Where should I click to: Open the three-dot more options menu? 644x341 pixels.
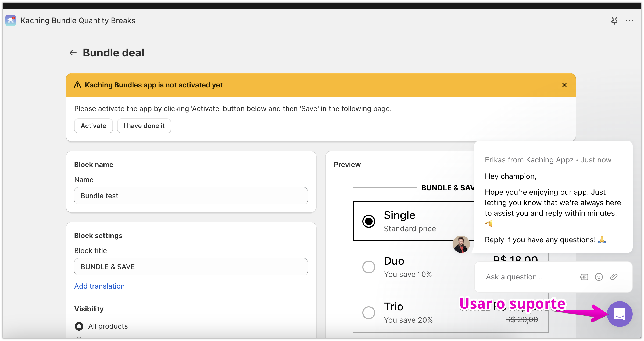click(x=629, y=20)
